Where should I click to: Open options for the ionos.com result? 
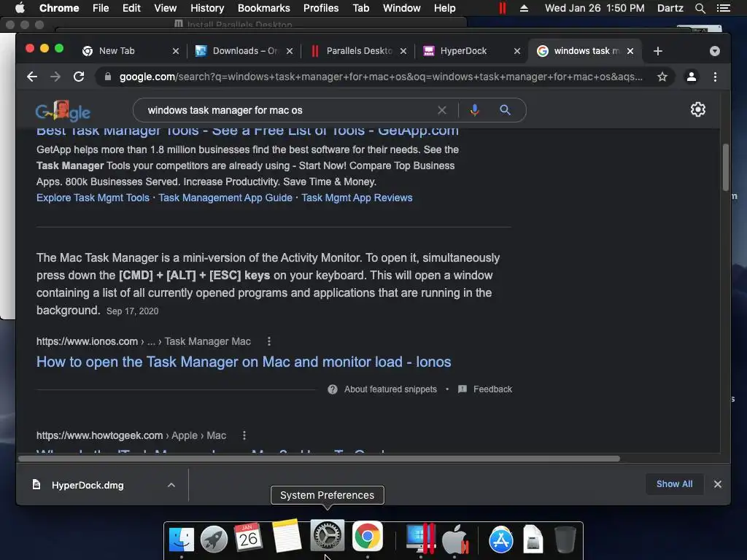(x=269, y=341)
